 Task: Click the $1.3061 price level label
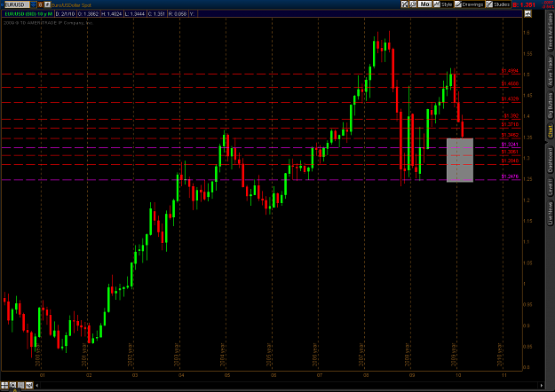click(510, 152)
